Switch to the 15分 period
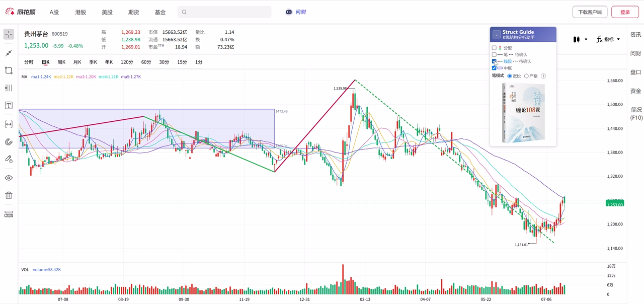The height and width of the screenshot is (304, 644). coord(182,62)
